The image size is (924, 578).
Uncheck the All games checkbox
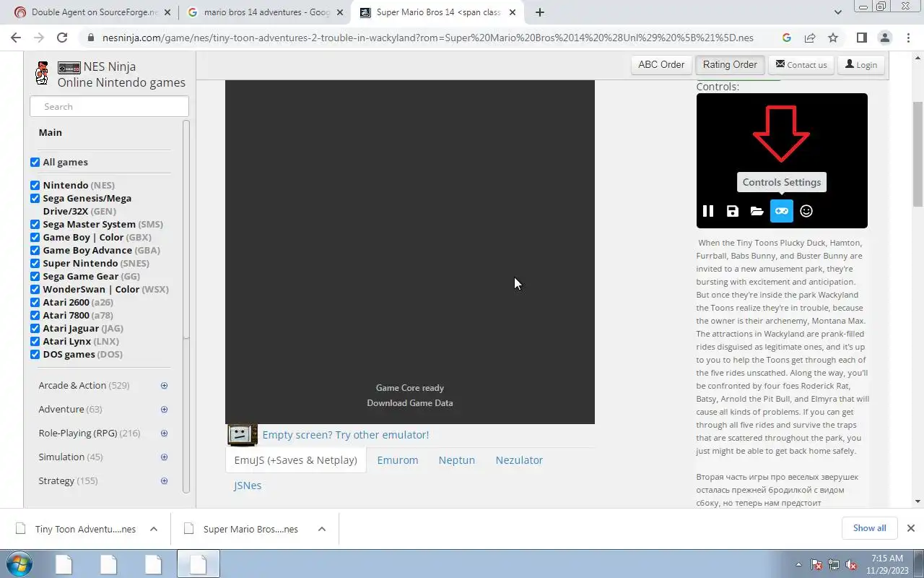click(35, 163)
